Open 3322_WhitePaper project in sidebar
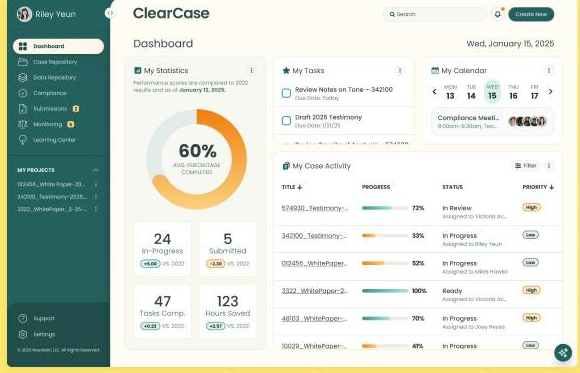The width and height of the screenshot is (580, 373). (52, 209)
